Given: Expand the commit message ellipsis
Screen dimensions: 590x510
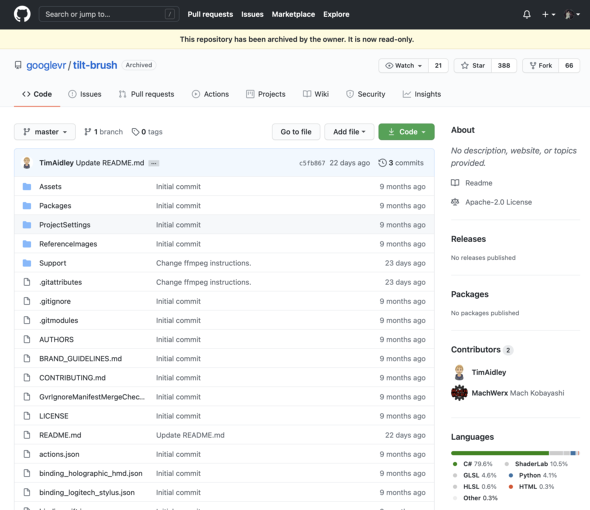Looking at the screenshot, I should tap(154, 163).
